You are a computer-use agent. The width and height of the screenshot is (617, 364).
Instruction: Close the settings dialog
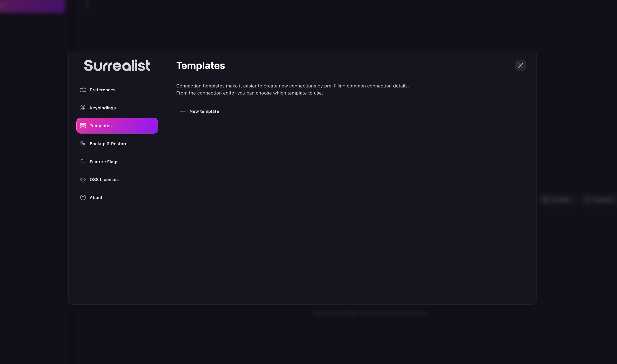pyautogui.click(x=521, y=65)
